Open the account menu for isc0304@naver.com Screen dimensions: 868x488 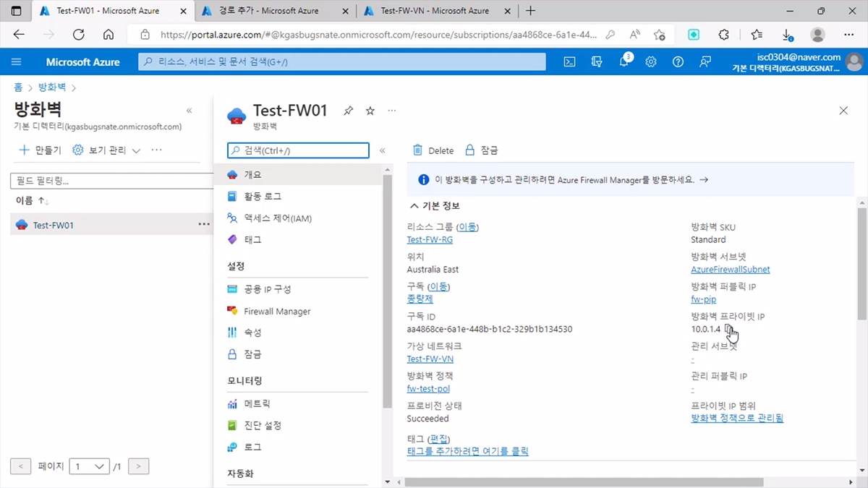point(798,62)
